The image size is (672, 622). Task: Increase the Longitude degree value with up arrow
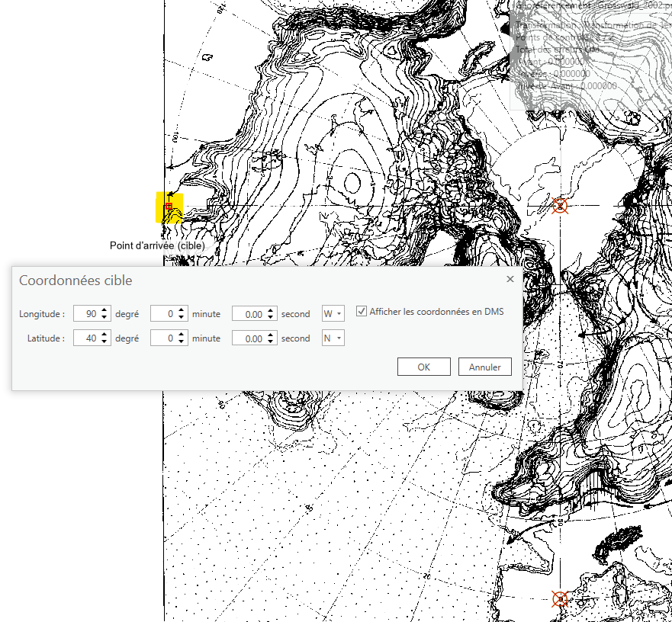[105, 309]
